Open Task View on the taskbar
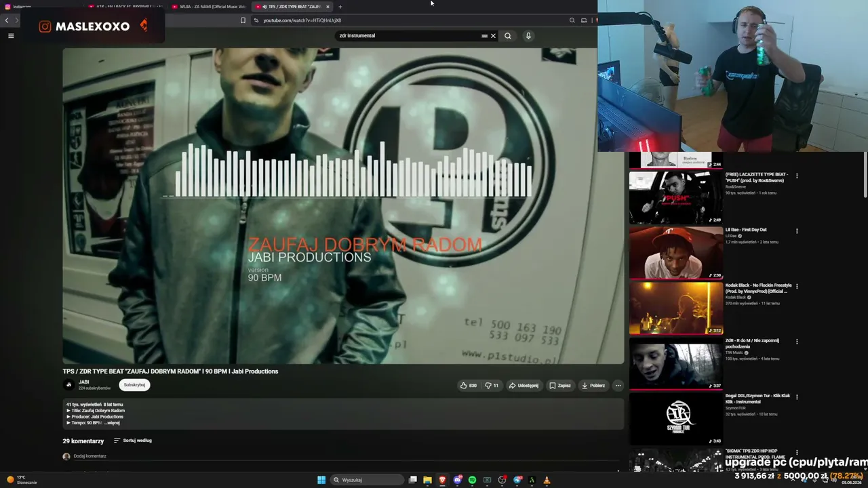Image resolution: width=868 pixels, height=488 pixels. (412, 480)
